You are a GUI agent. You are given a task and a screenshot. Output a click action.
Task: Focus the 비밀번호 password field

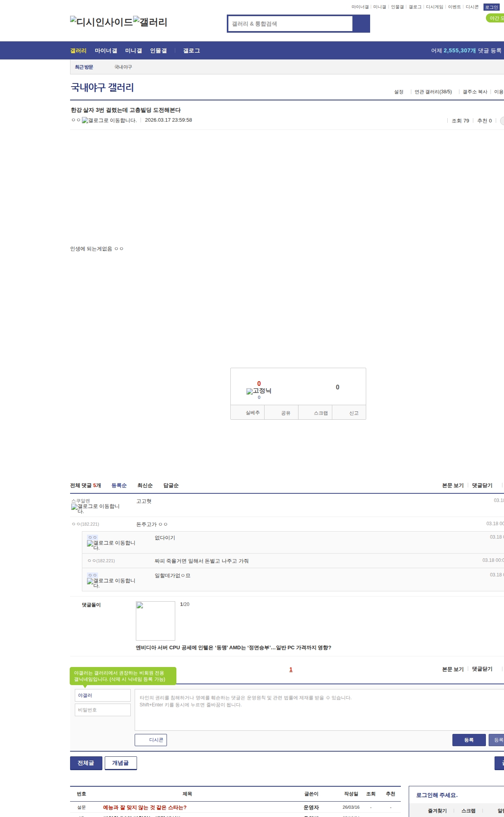click(x=103, y=710)
